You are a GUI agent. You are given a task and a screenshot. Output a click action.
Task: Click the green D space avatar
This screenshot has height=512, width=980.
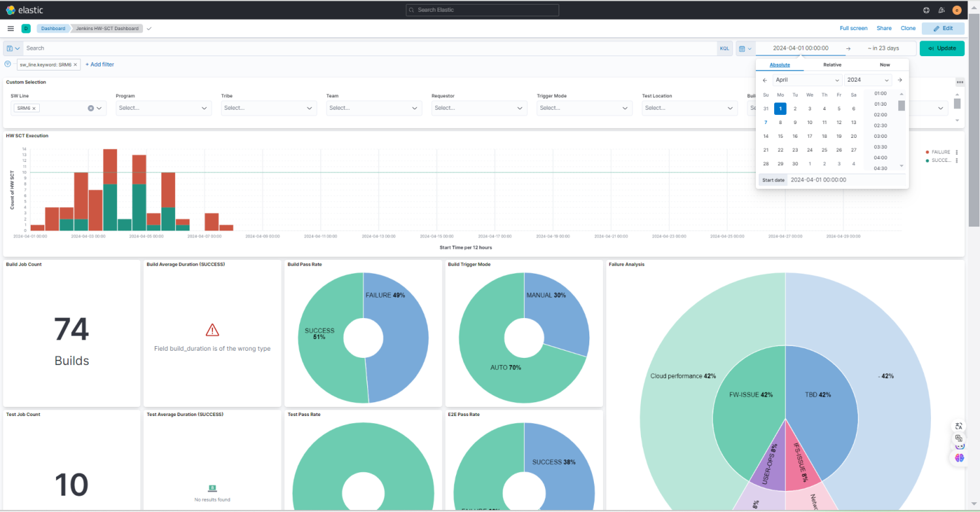point(26,29)
